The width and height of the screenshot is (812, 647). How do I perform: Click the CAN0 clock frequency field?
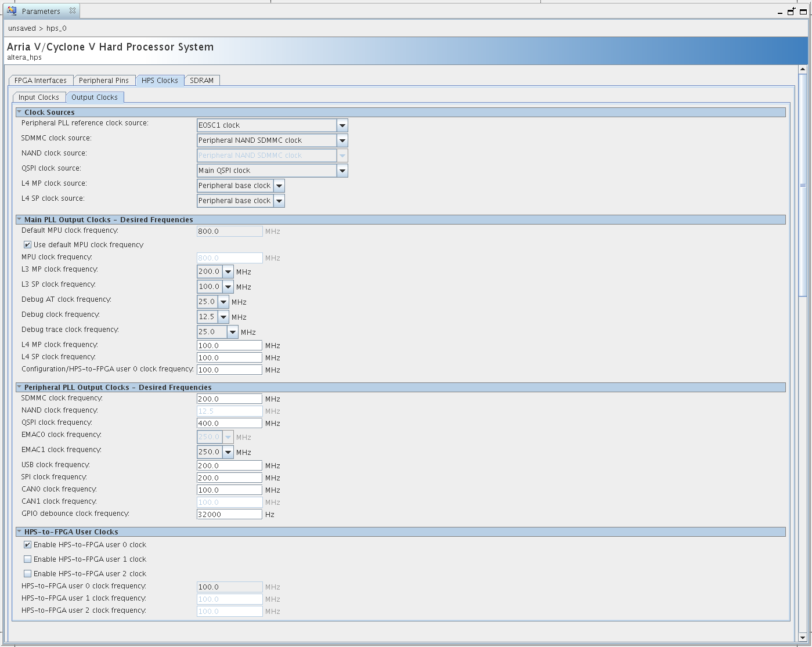[230, 490]
